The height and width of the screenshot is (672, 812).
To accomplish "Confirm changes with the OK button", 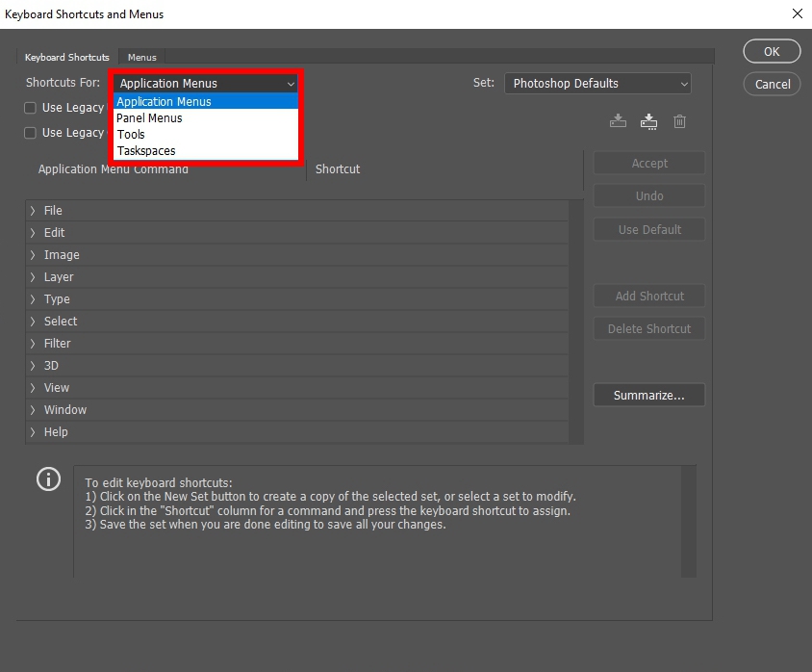I will (771, 51).
